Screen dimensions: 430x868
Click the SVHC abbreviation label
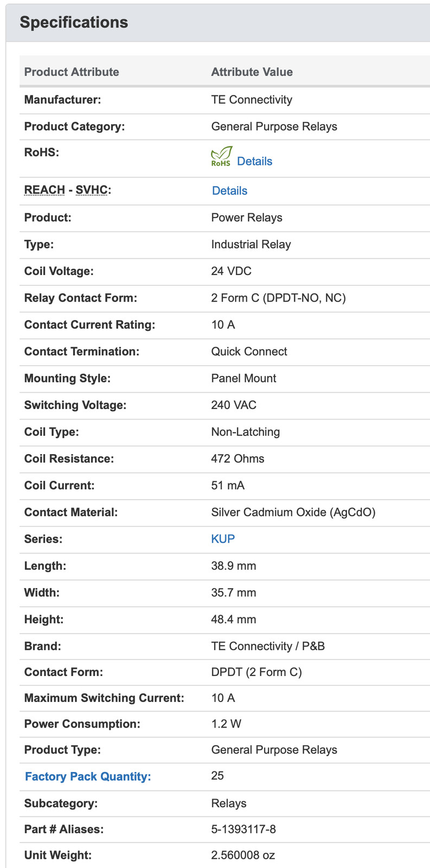pyautogui.click(x=91, y=190)
